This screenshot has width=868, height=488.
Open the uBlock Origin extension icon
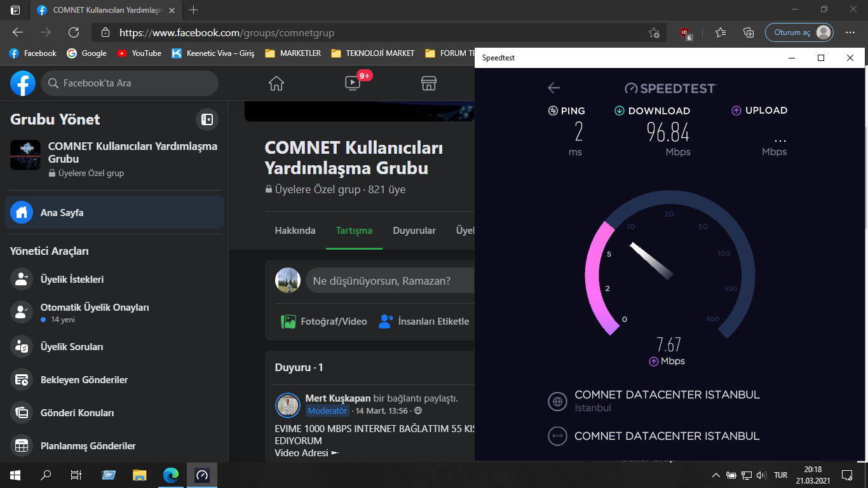[685, 33]
